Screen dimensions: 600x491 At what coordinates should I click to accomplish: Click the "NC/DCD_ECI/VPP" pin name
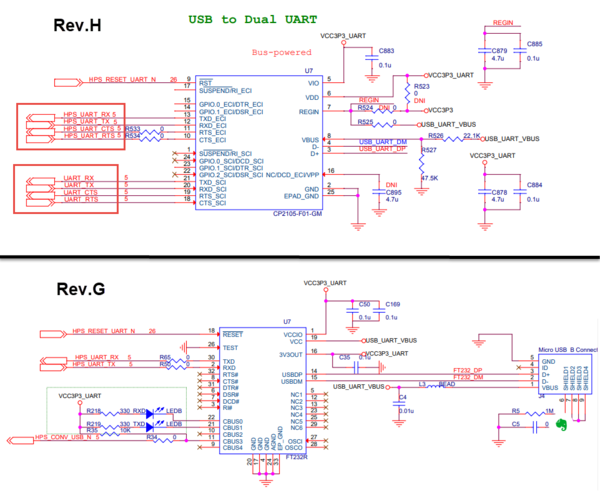[292, 175]
